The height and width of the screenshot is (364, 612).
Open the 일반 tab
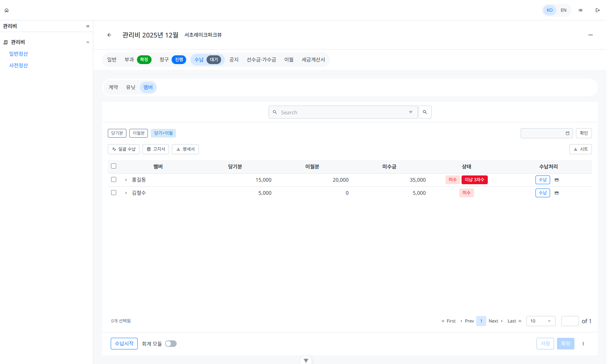pyautogui.click(x=112, y=60)
